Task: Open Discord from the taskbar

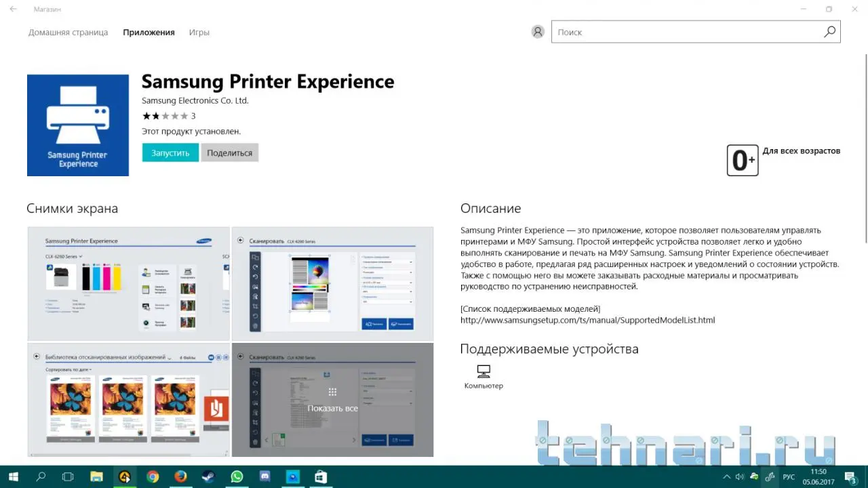Action: click(264, 476)
